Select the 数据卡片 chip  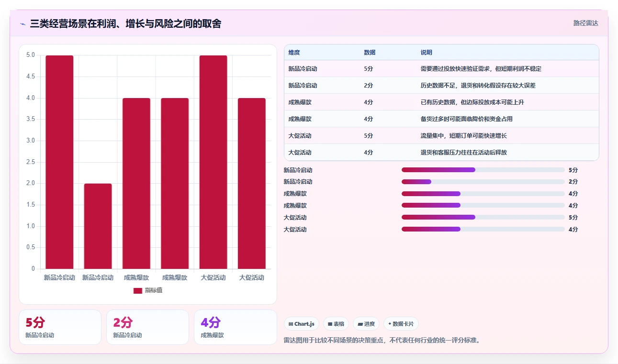coord(401,324)
